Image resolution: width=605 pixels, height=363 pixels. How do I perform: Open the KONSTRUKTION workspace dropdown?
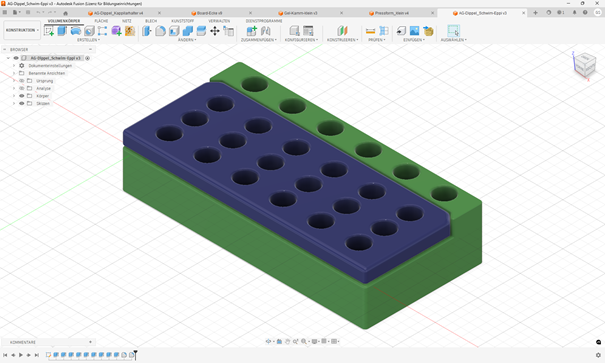coord(22,30)
